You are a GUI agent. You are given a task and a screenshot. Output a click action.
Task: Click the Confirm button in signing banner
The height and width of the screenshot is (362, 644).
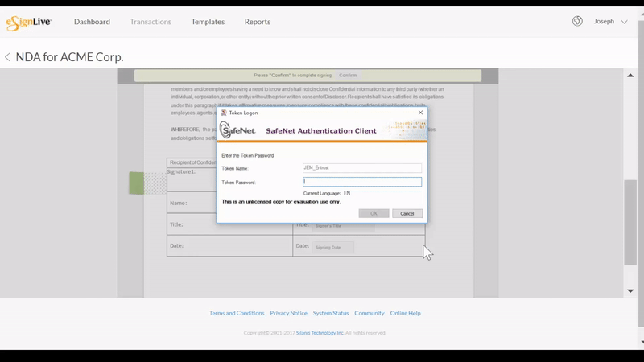[x=348, y=76]
